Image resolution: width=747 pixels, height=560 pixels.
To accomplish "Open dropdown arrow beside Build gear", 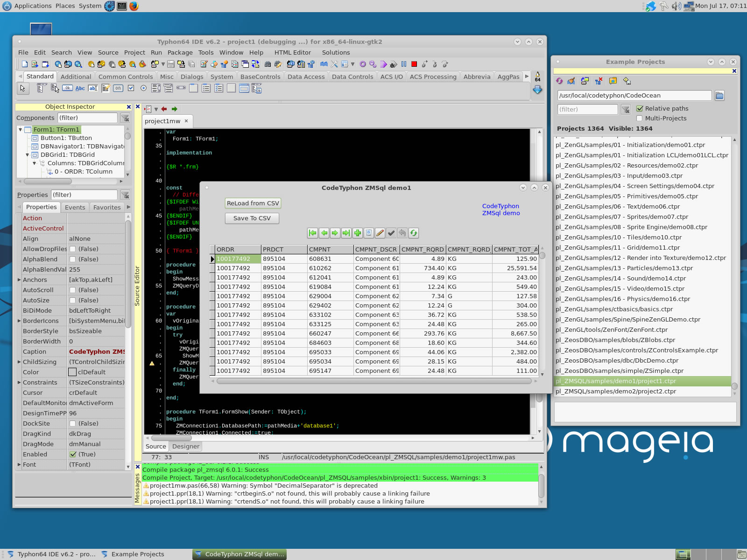I will coord(353,64).
